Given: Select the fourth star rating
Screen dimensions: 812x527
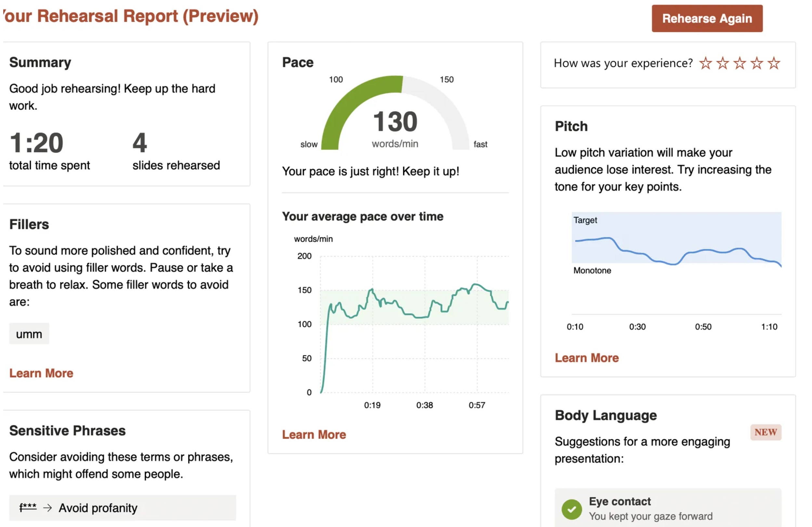Looking at the screenshot, I should 757,63.
